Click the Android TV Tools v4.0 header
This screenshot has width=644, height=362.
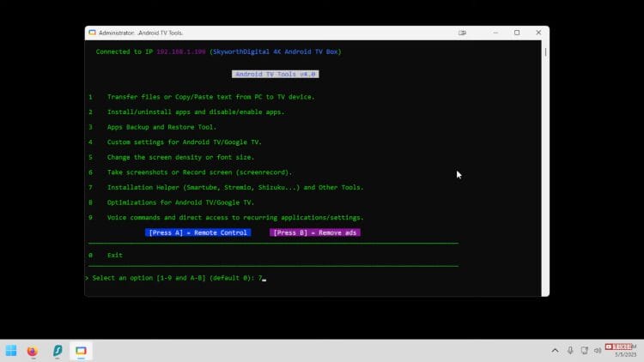tap(275, 75)
